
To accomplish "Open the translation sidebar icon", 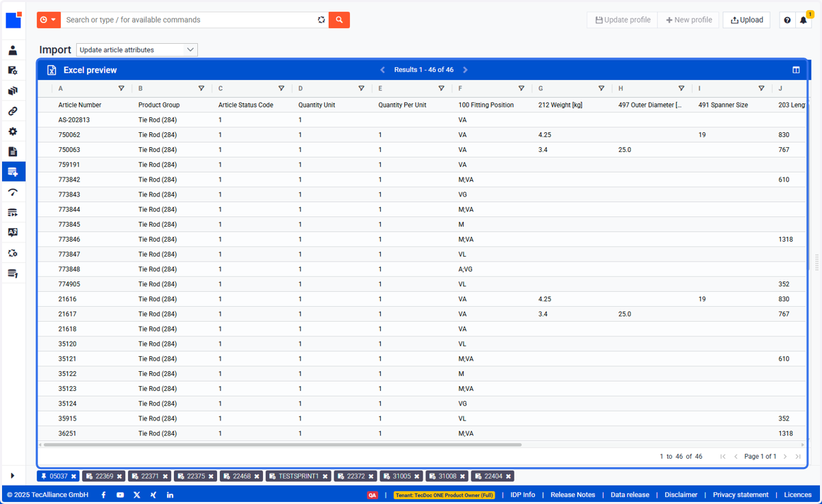I will (x=12, y=233).
